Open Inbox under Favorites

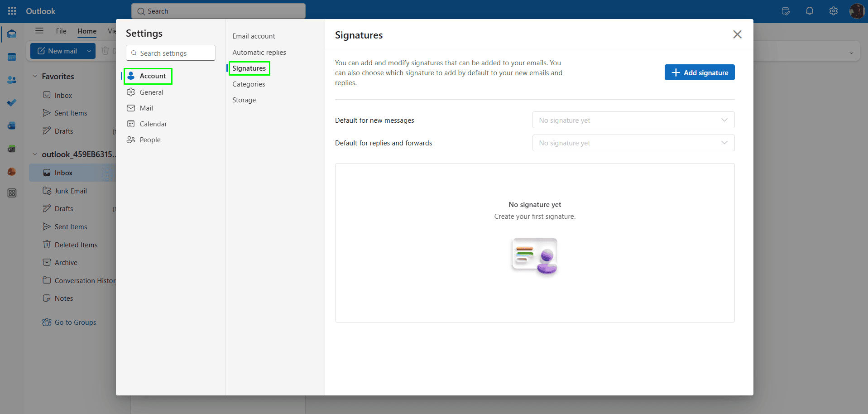(63, 95)
